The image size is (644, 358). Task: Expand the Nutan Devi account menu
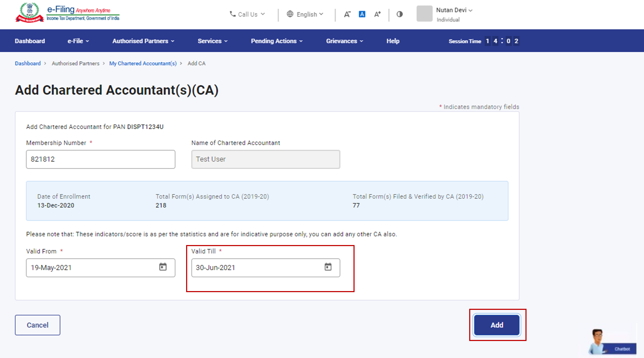tap(454, 10)
